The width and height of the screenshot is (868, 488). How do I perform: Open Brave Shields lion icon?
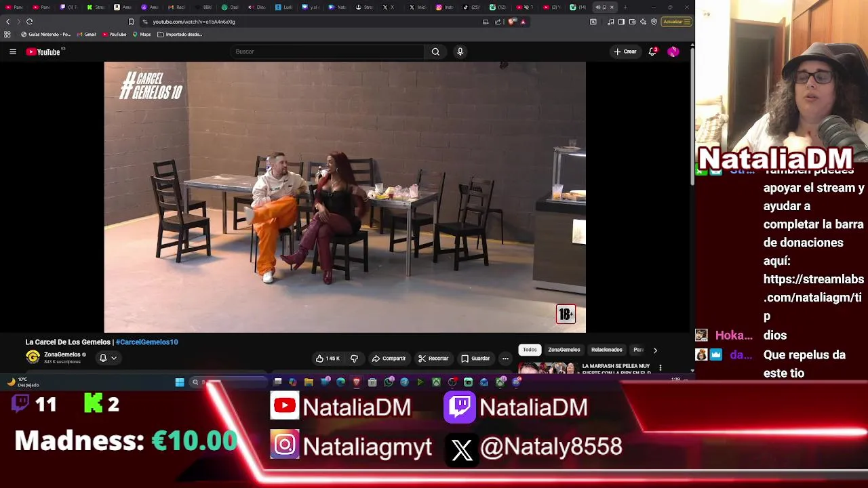(512, 22)
